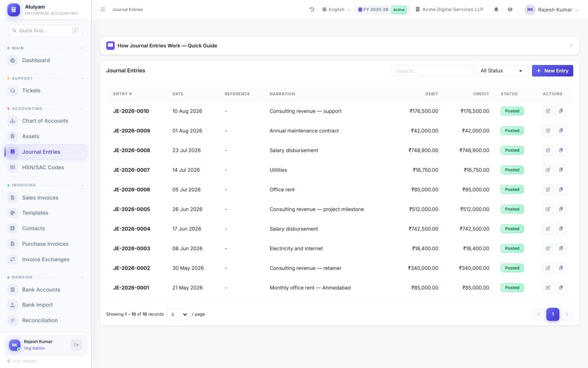Edit journal entry JE-2026-0006
Screen dimensions: 588x368
click(x=548, y=190)
